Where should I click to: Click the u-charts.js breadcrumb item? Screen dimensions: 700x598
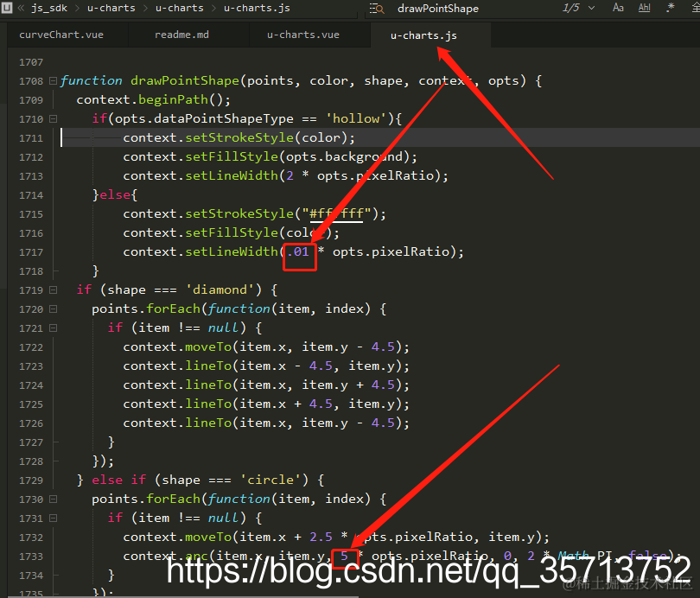(257, 8)
